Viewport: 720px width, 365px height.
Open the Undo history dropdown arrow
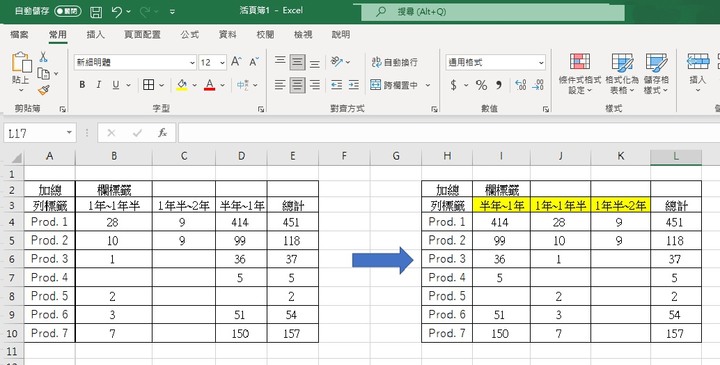coord(129,11)
